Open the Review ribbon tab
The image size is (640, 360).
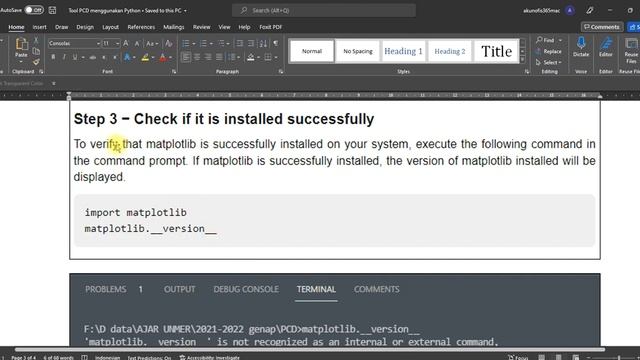point(202,27)
